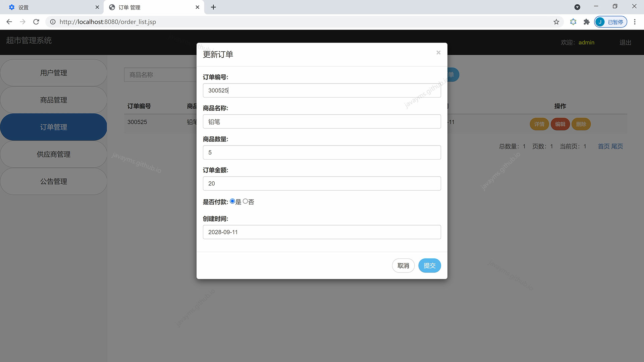Switch to 订单 管理 browser tab

click(x=151, y=7)
